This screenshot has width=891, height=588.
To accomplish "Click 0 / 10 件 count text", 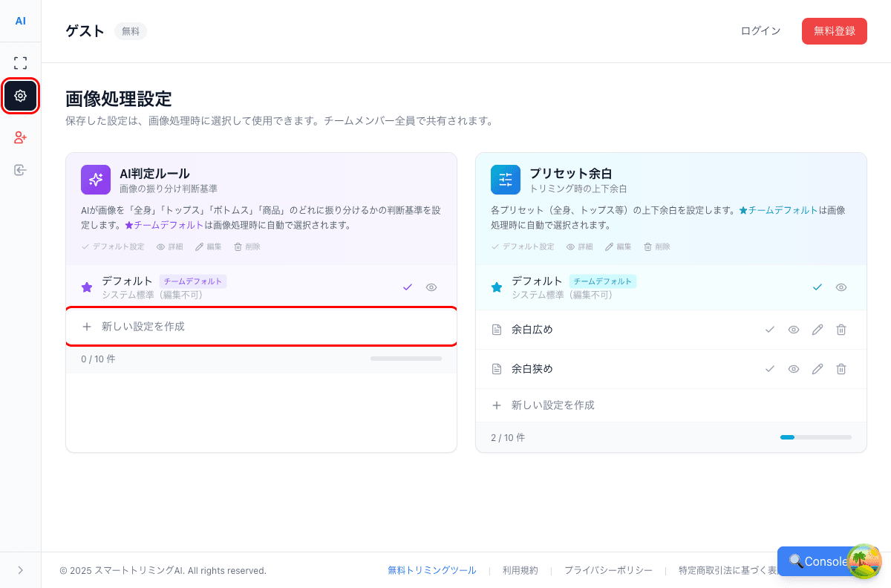I will tap(98, 359).
